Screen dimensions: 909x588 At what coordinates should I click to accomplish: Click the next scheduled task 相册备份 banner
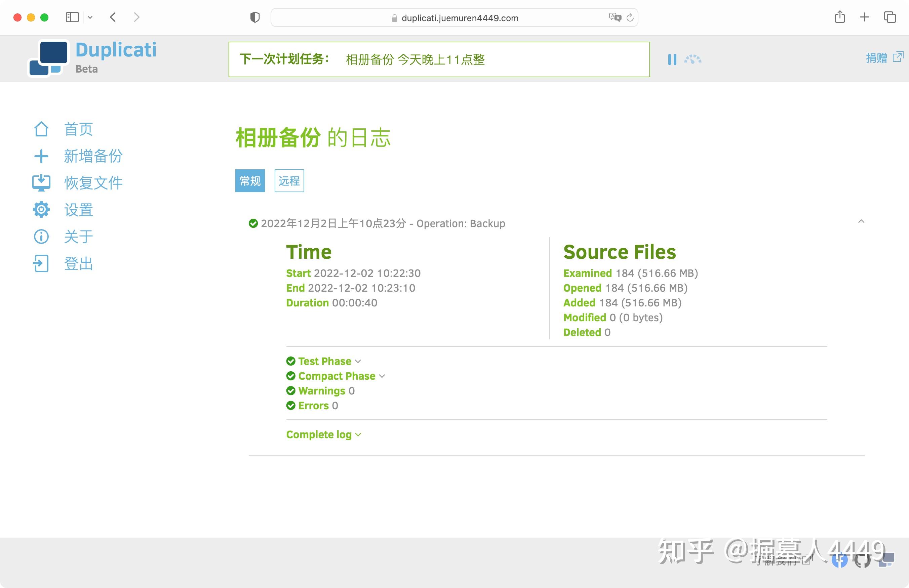pyautogui.click(x=439, y=59)
